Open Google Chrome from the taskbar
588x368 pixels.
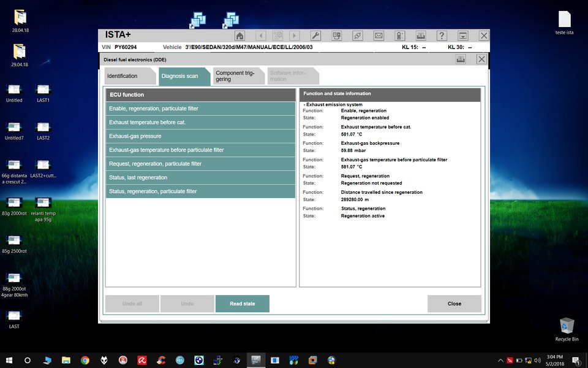[85, 360]
